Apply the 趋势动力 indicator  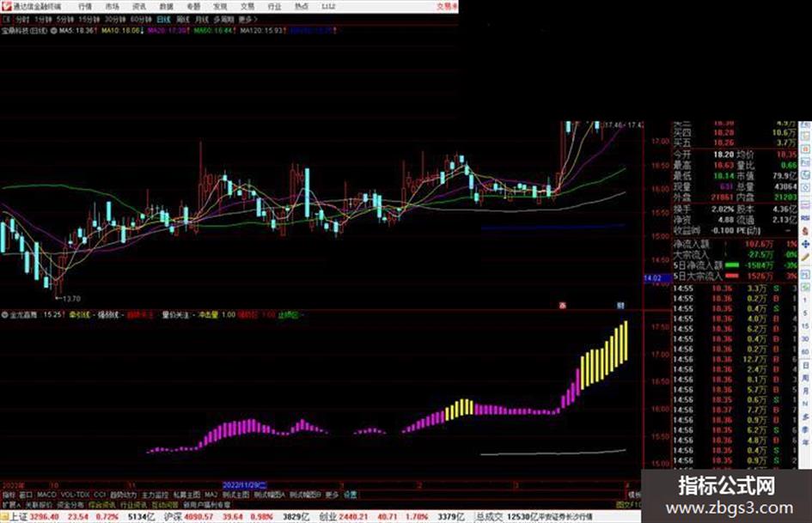(123, 495)
